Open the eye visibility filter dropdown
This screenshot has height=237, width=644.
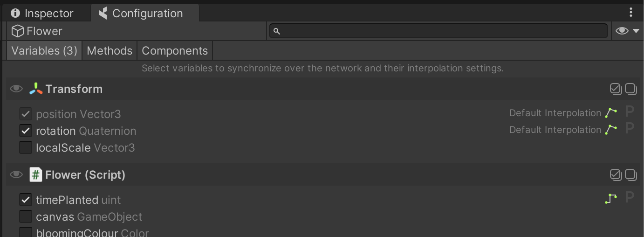627,31
